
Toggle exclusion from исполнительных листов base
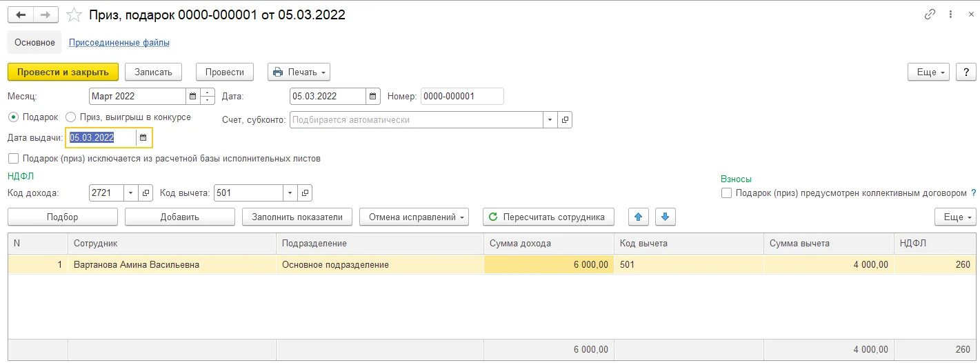click(x=13, y=159)
